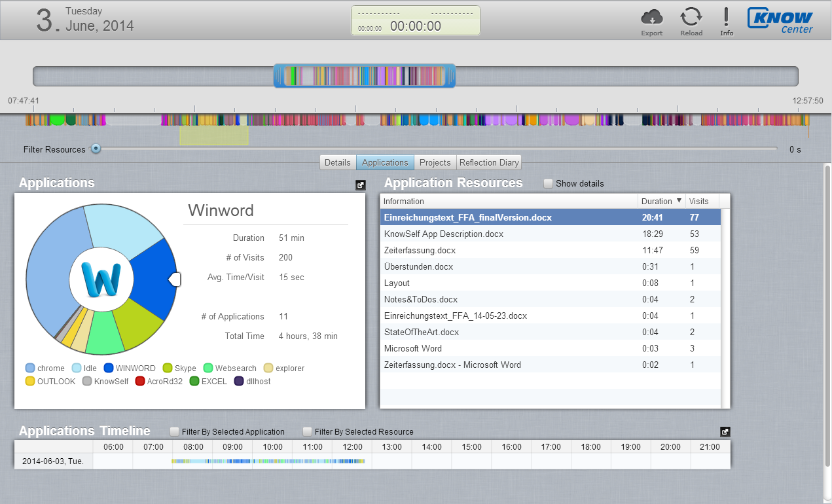Select the EXCEL legend entry
Image resolution: width=832 pixels, height=504 pixels.
click(x=208, y=381)
